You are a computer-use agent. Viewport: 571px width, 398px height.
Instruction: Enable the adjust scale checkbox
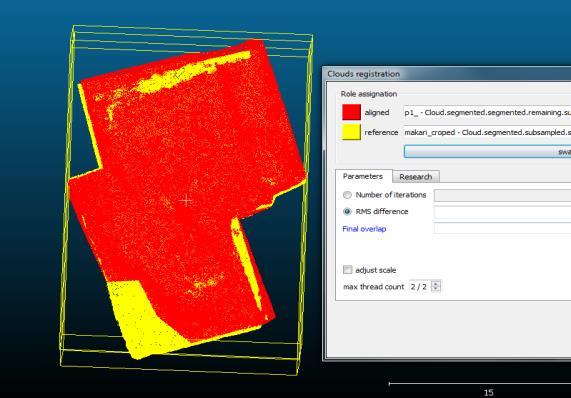348,270
